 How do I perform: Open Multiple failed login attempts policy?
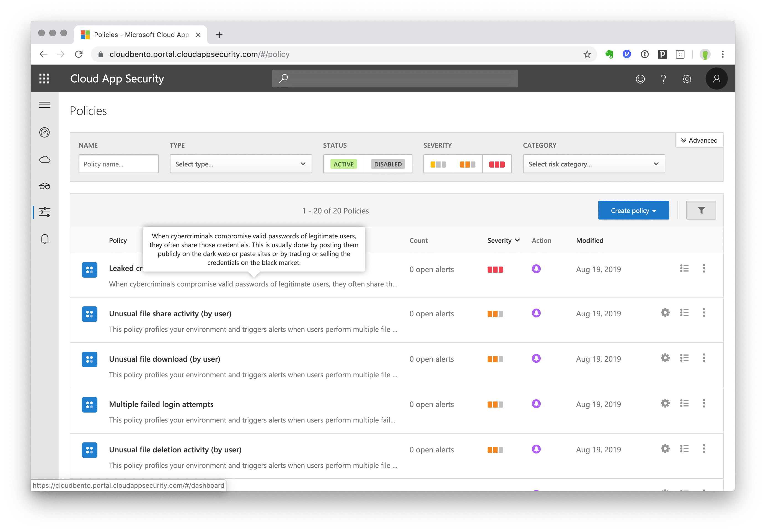(x=161, y=404)
